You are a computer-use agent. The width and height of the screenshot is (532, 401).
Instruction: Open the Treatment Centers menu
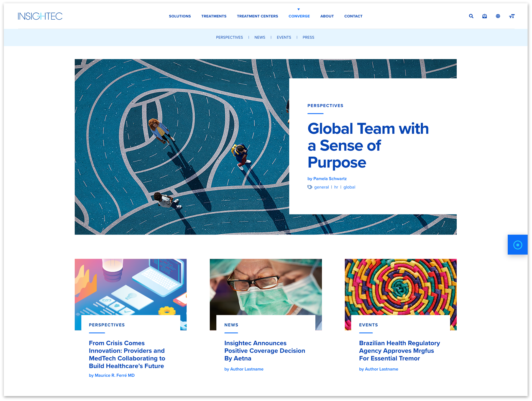click(257, 16)
